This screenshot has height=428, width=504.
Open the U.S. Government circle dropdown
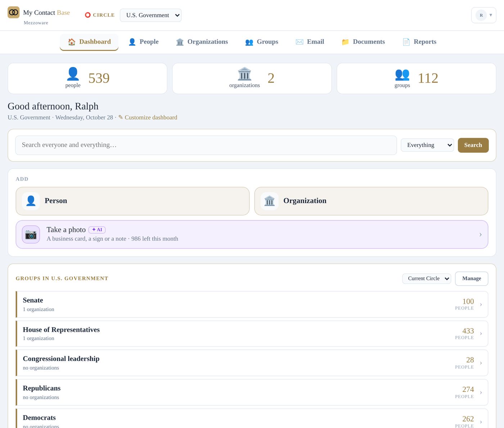(x=150, y=15)
